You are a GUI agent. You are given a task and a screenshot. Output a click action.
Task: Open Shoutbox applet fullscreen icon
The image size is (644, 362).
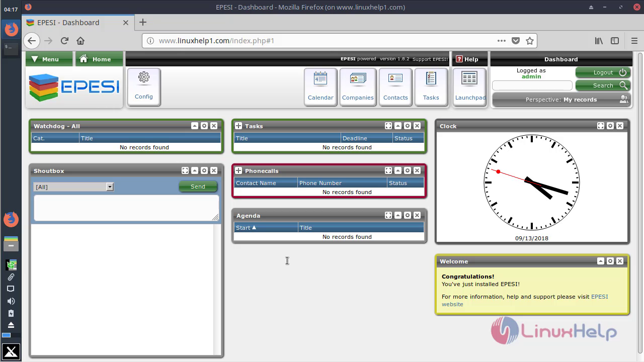[185, 170]
